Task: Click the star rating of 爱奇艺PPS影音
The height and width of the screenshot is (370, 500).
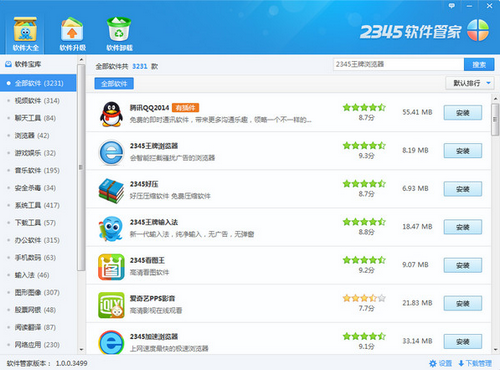Action: click(x=364, y=298)
